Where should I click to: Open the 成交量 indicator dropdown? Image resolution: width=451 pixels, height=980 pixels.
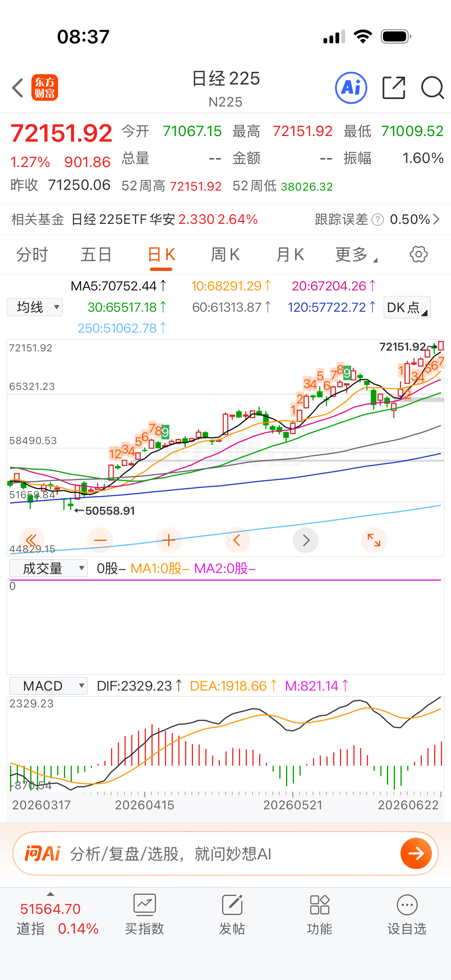point(48,568)
